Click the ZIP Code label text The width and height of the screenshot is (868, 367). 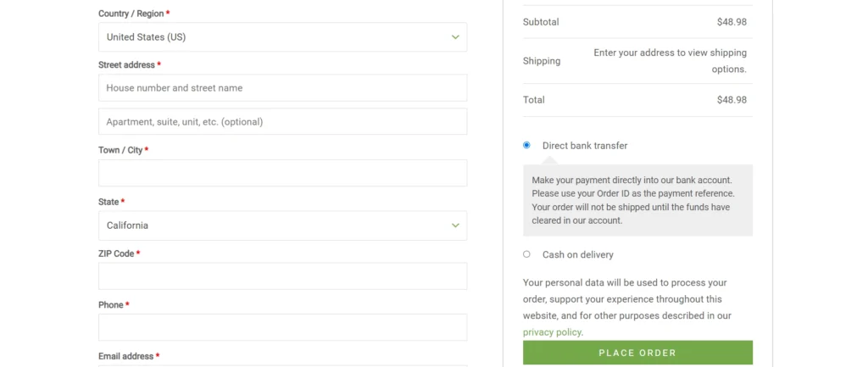point(116,253)
